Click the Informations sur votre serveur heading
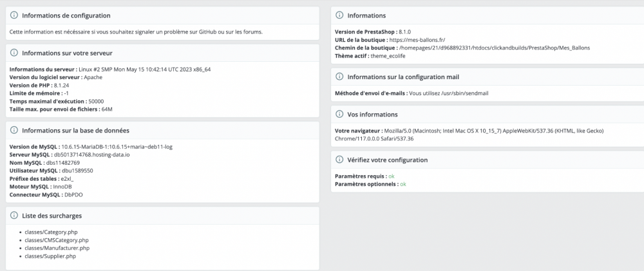 (x=68, y=53)
